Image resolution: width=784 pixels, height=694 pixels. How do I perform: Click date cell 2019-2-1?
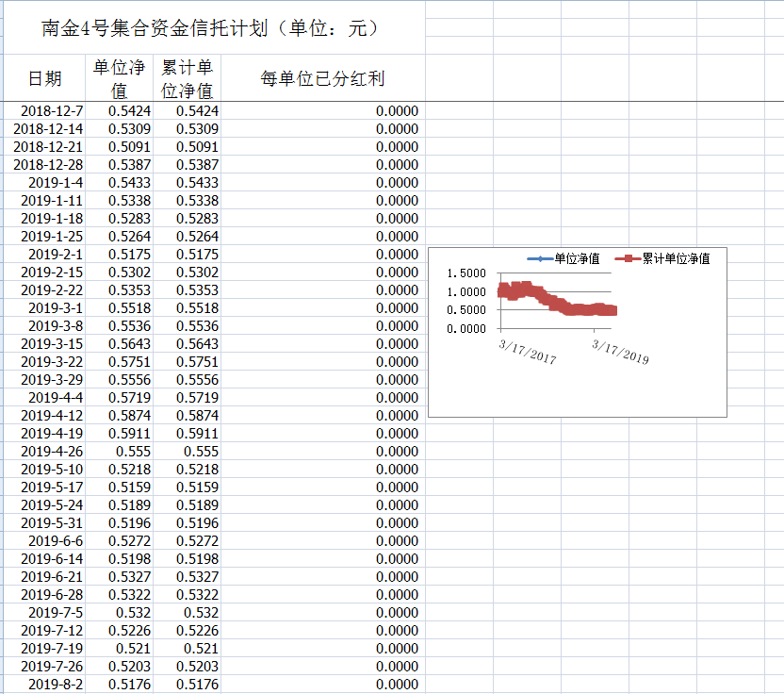click(x=44, y=255)
